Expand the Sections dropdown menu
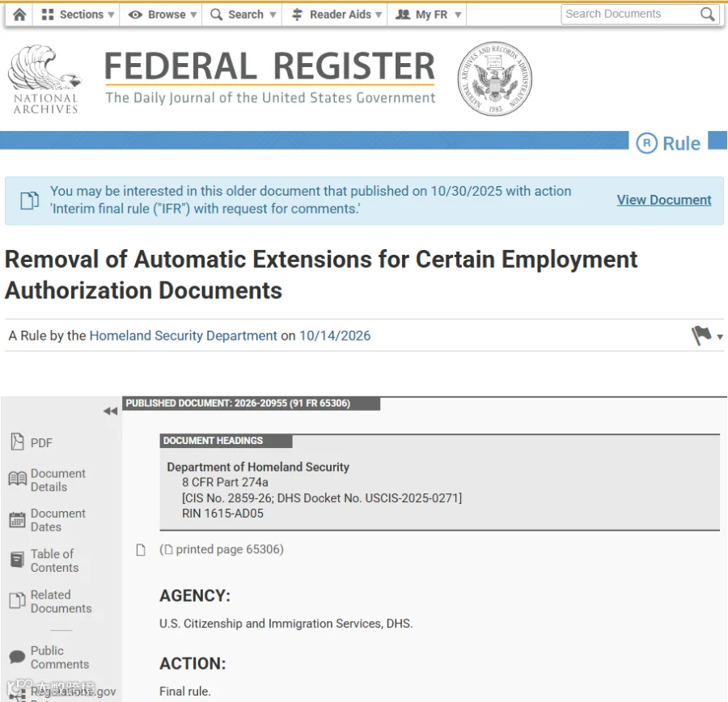728x702 pixels. 78,15
